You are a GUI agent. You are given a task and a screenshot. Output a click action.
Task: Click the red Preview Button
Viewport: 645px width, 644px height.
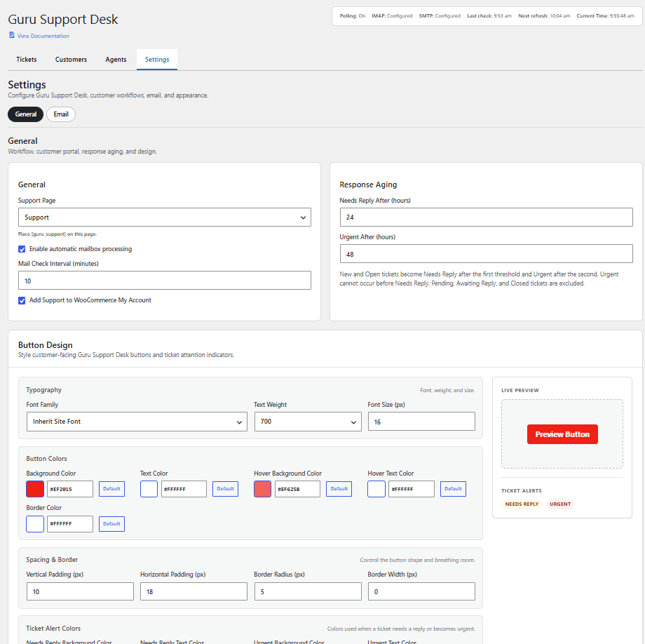pyautogui.click(x=562, y=434)
